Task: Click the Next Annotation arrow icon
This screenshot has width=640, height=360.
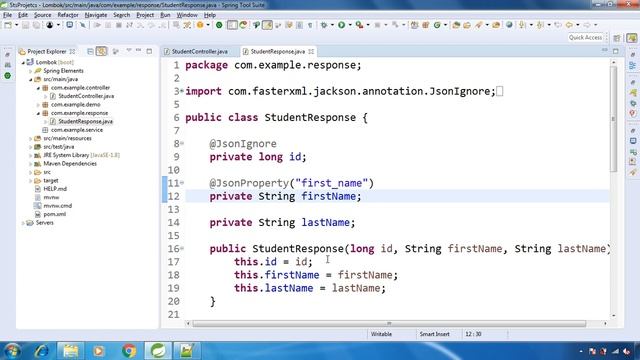Action: [522, 25]
